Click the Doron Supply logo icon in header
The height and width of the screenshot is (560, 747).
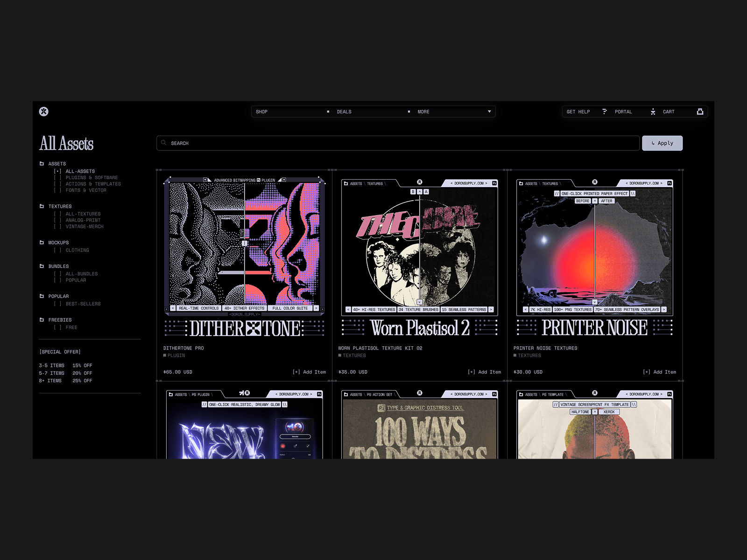pyautogui.click(x=43, y=112)
